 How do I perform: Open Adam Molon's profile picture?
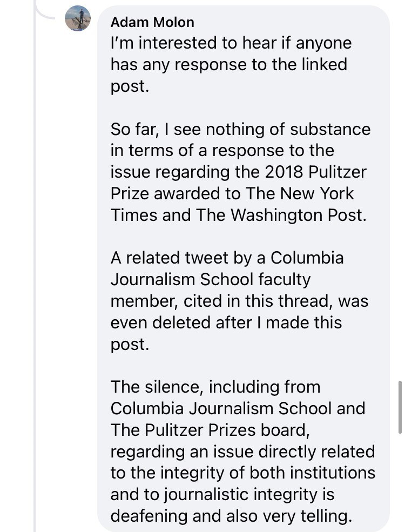tap(78, 18)
